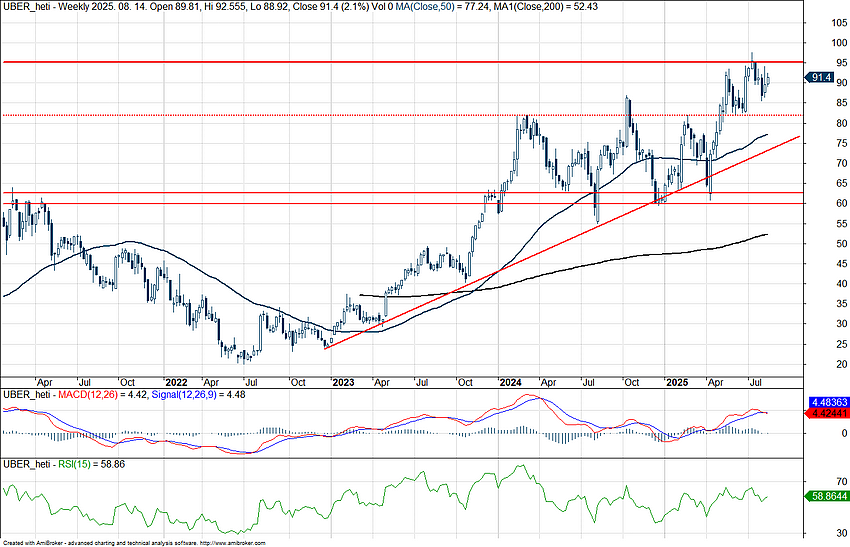The height and width of the screenshot is (547, 850).
Task: Click the 85 price axis label
Action: [x=841, y=103]
